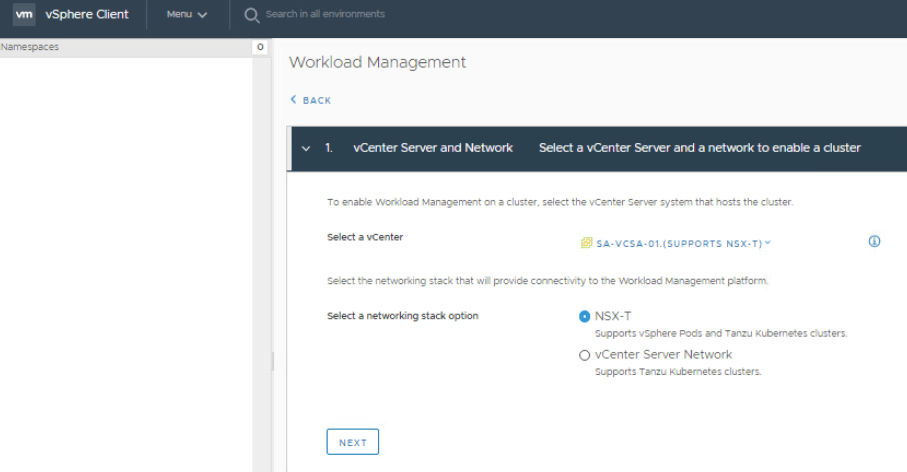Click the vCenter Server and Network step header

click(432, 148)
